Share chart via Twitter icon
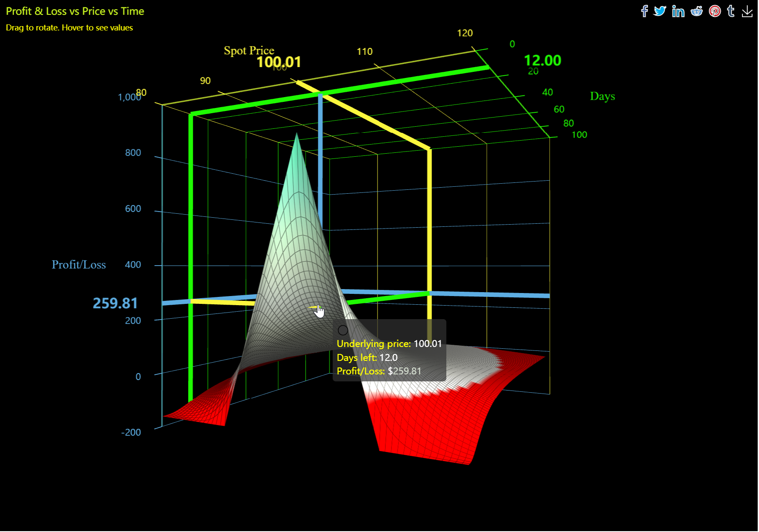The height and width of the screenshot is (532, 759). 660,11
